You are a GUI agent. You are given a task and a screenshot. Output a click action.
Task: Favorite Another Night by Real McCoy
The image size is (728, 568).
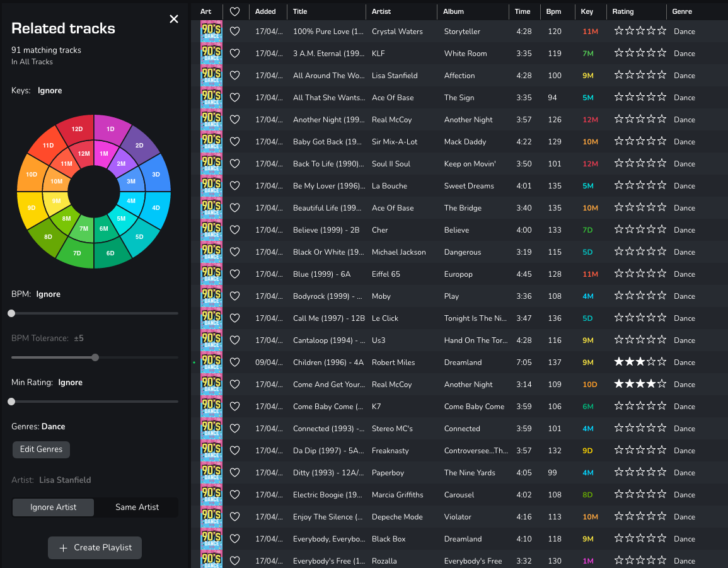pos(235,119)
